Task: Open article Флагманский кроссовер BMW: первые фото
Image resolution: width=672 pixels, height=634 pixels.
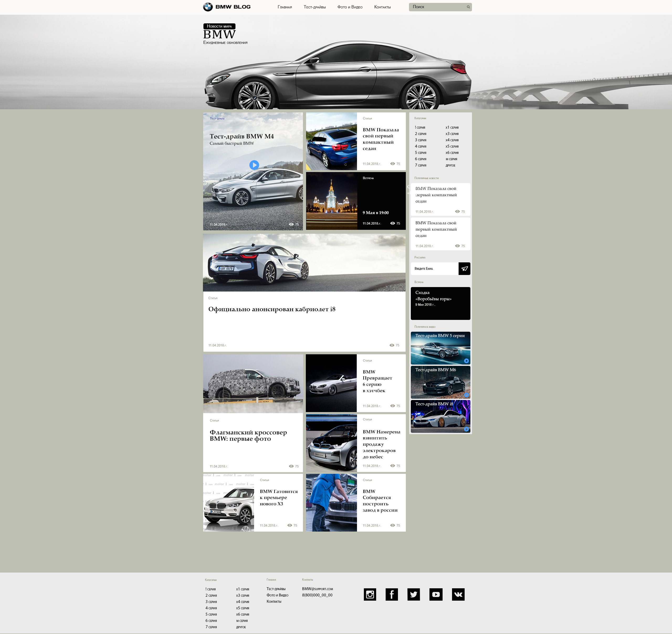Action: click(x=248, y=435)
